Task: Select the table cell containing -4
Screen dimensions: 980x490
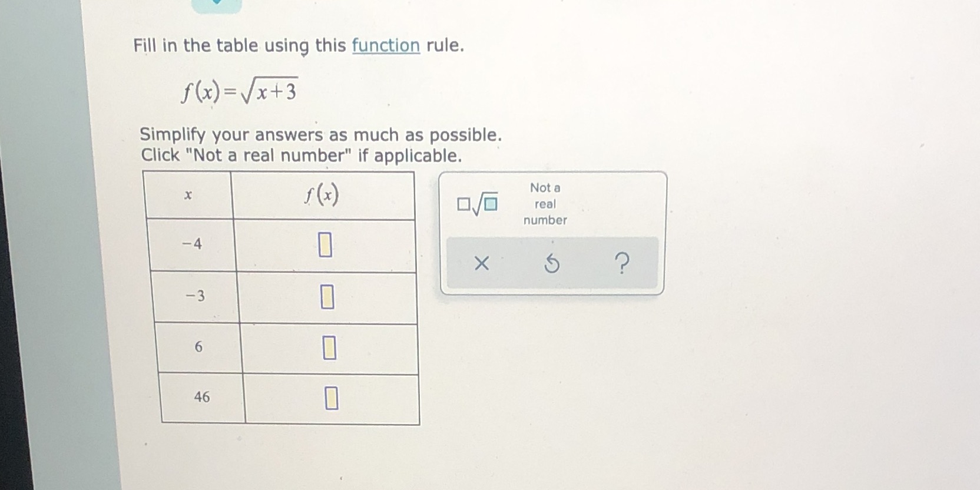Action: pos(191,244)
